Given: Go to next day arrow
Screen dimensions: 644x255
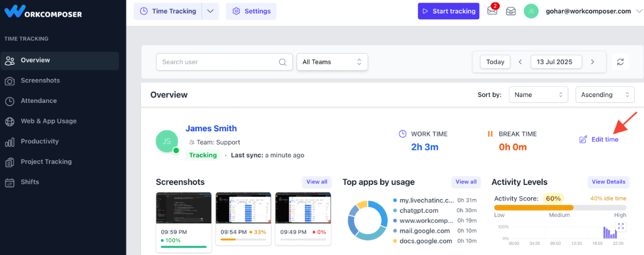Looking at the screenshot, I should (592, 62).
